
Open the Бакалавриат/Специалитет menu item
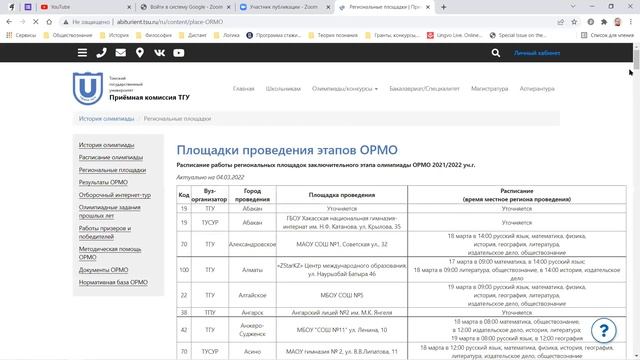click(x=424, y=89)
